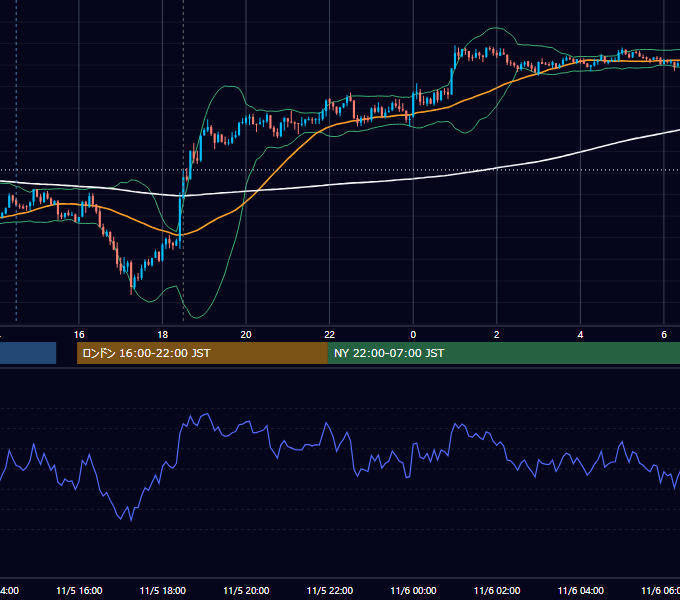
Task: Click the 18 hour label on price chart axis
Action: 162,335
